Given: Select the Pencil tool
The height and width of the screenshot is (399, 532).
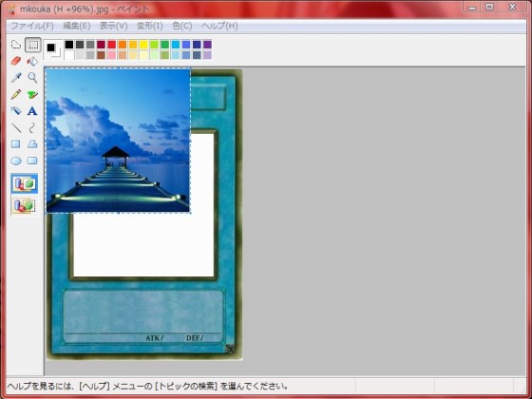Looking at the screenshot, I should coord(16,94).
